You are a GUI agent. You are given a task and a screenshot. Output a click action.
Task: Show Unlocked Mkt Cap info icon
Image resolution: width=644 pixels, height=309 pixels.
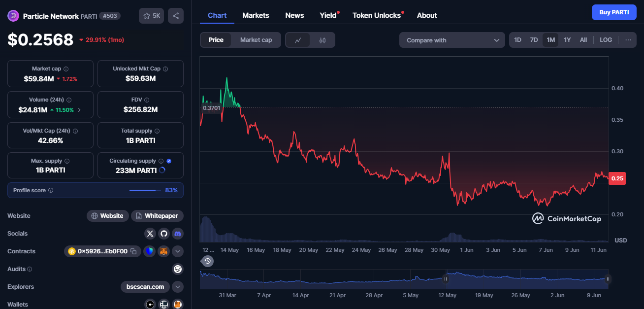tap(165, 69)
